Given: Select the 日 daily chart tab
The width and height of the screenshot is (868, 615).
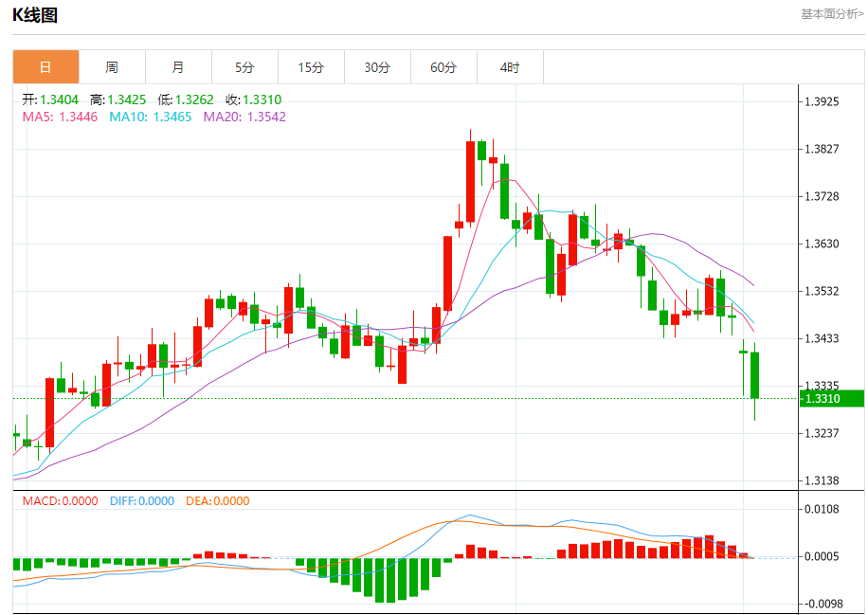Looking at the screenshot, I should [x=45, y=67].
